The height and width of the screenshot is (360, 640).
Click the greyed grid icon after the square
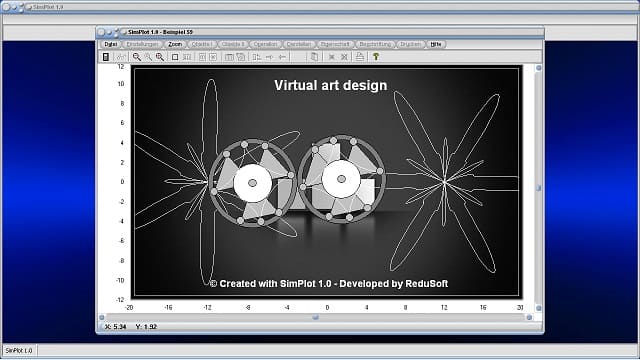[187, 57]
